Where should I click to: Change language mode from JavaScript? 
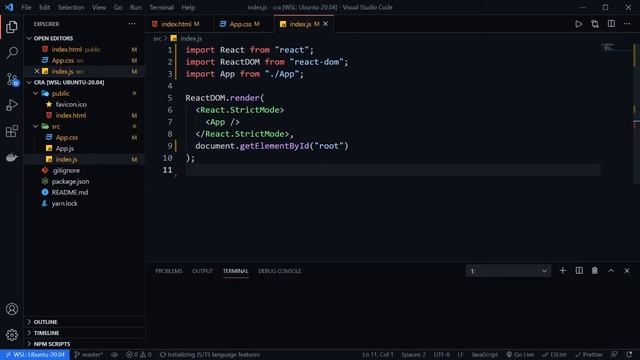coord(484,355)
